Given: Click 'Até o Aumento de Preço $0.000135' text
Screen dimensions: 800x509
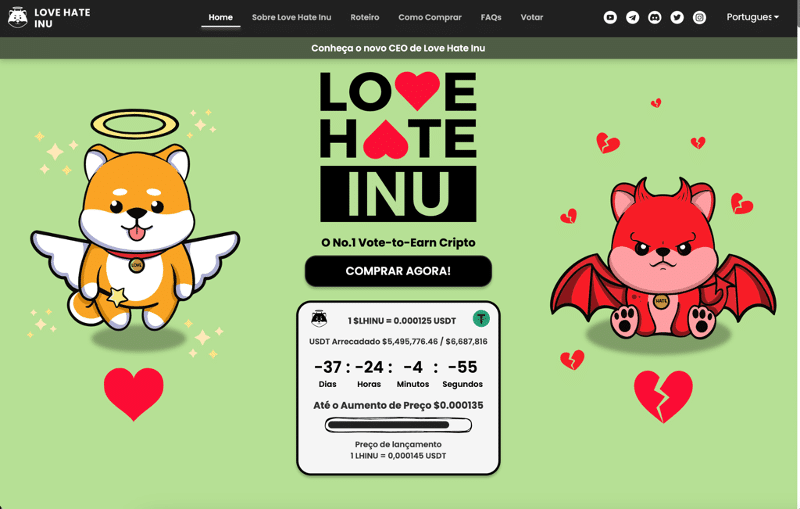Looking at the screenshot, I should tap(398, 405).
